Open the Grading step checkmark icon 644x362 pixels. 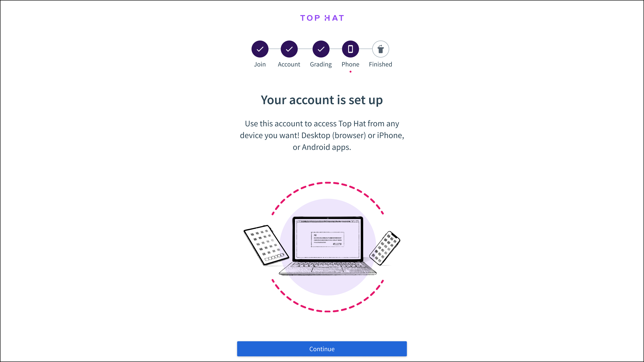click(321, 49)
